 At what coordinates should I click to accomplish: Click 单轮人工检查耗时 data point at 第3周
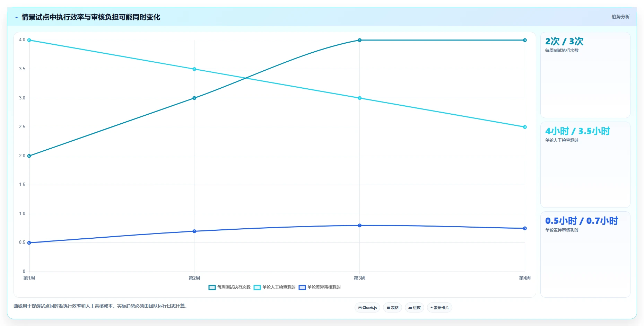tap(359, 98)
